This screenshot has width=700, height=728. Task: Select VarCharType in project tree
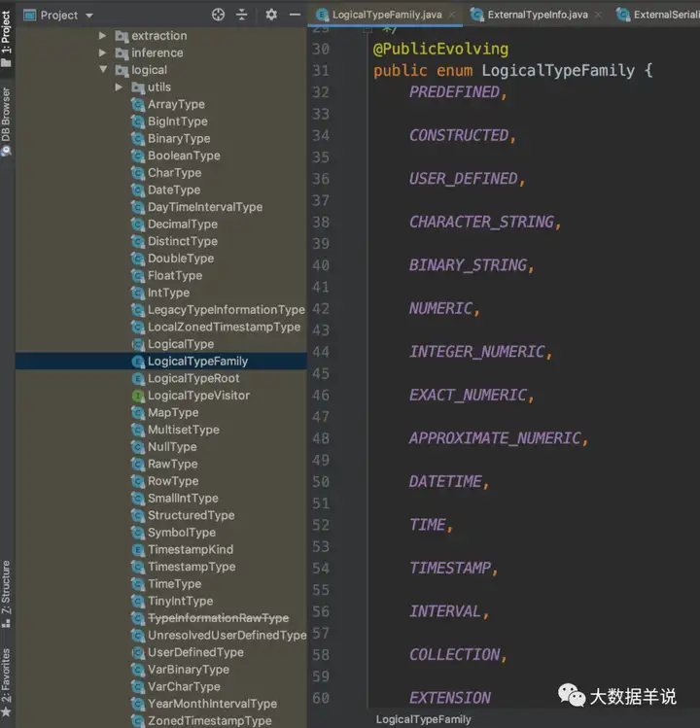tap(184, 687)
